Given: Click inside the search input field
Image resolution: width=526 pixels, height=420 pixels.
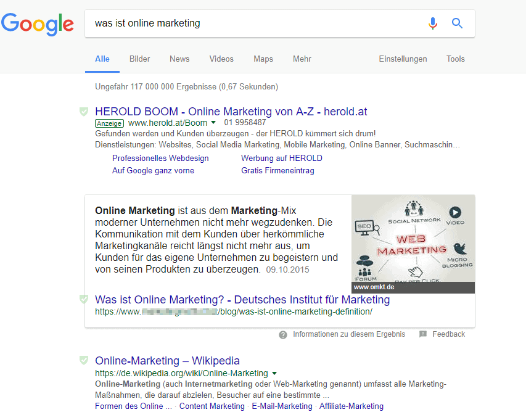Looking at the screenshot, I should point(247,23).
